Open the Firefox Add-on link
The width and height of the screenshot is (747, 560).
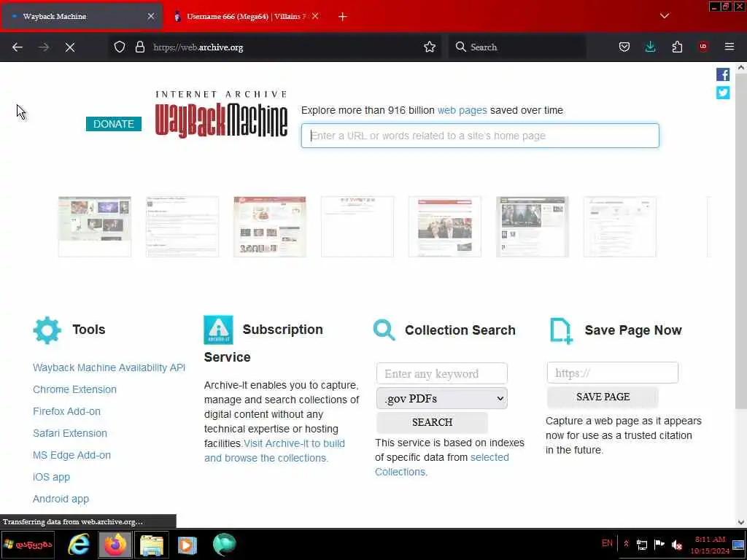(66, 411)
